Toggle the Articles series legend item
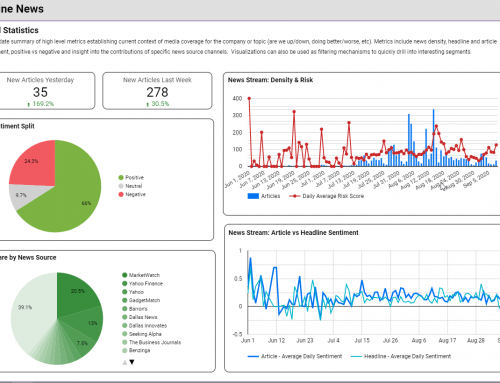Image resolution: width=500 pixels, height=383 pixels. 264,196
